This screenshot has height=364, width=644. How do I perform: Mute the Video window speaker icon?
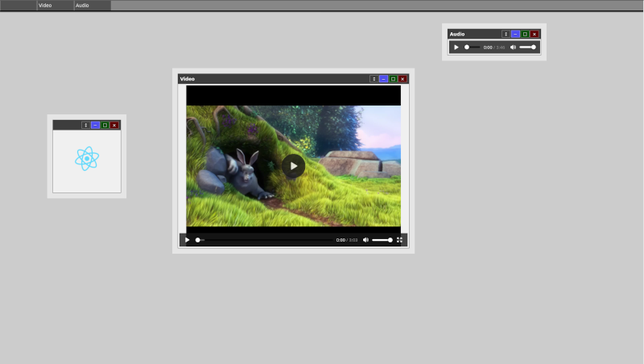click(365, 240)
